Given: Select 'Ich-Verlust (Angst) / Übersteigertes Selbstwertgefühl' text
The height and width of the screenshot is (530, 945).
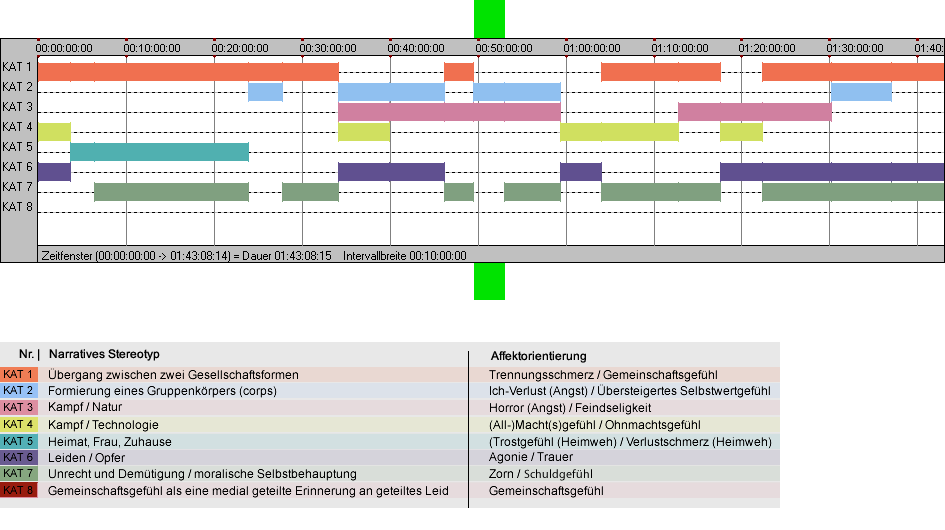Looking at the screenshot, I should pos(629,391).
